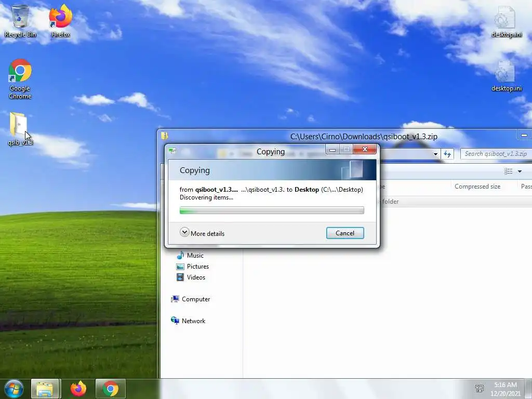Viewport: 532px width, 399px height.
Task: Click the copy progress bar
Action: [272, 210]
